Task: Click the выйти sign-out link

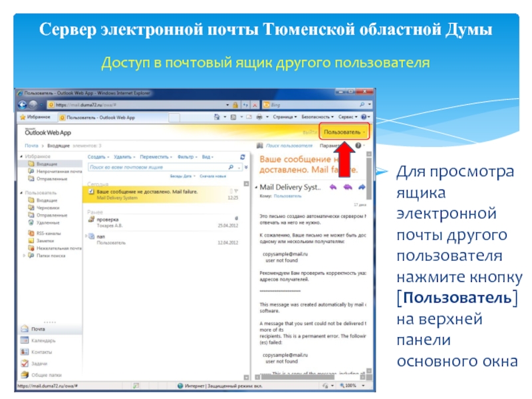Action: [x=309, y=132]
